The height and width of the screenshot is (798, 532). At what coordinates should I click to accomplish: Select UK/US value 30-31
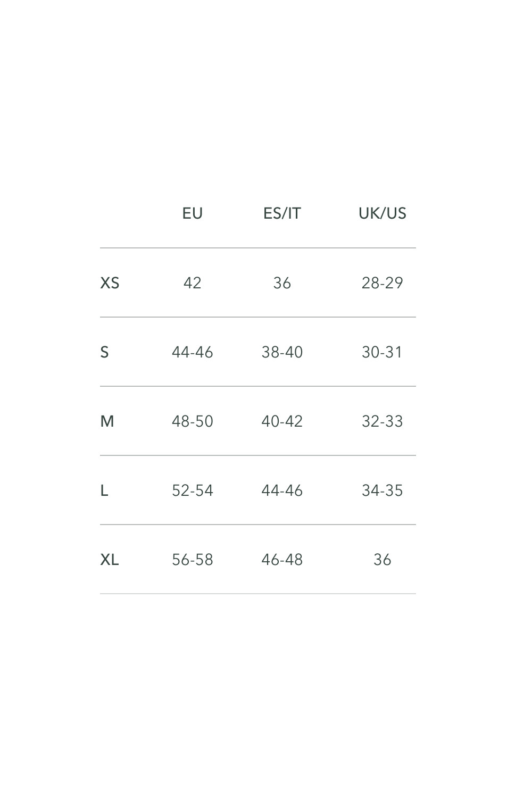[382, 352]
